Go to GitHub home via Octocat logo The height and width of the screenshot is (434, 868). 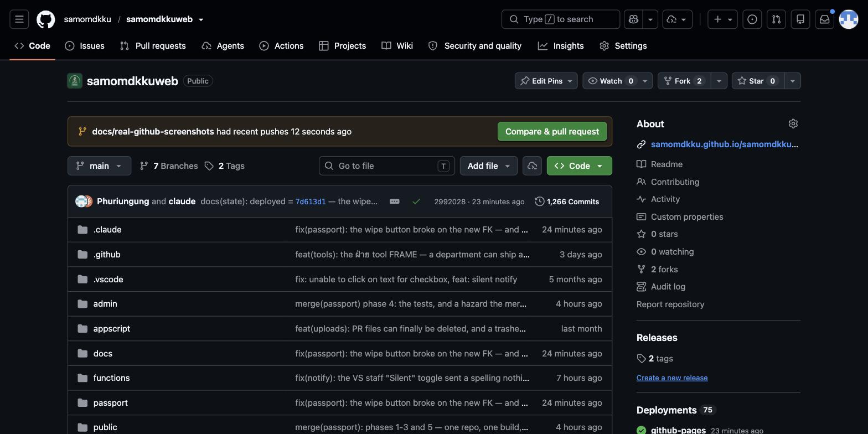pos(46,19)
